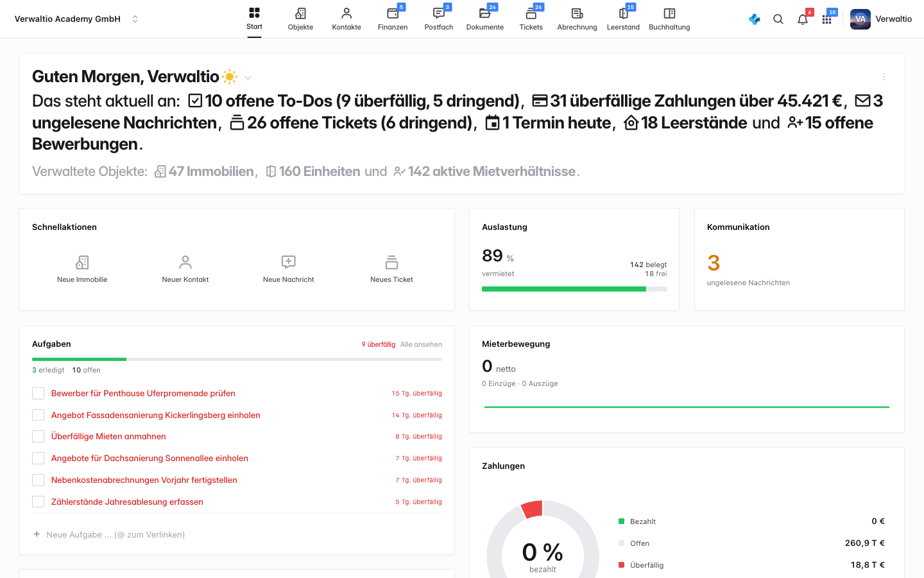Go to the Abrechnung tab
The height and width of the screenshot is (578, 924).
577,19
